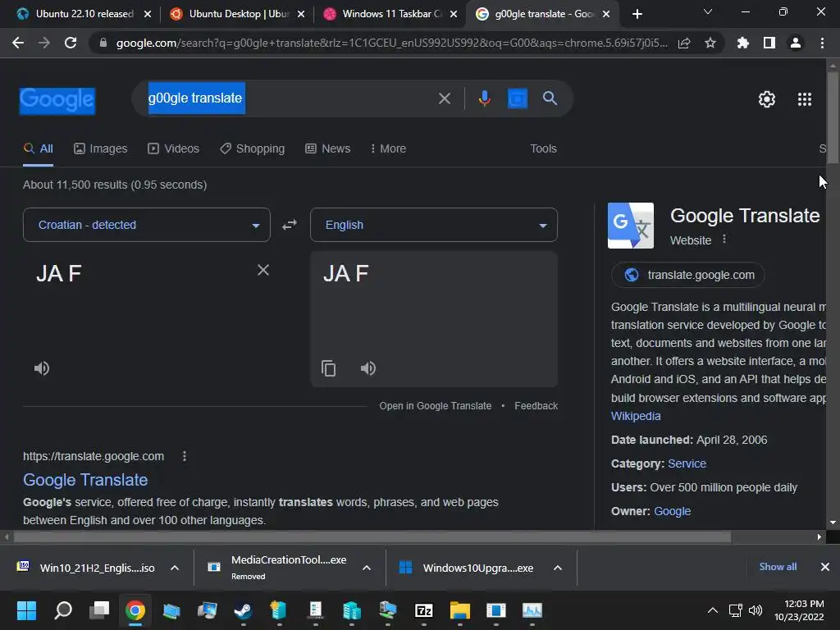
Task: Open the clock showing 12:03 PM
Action: point(799,610)
